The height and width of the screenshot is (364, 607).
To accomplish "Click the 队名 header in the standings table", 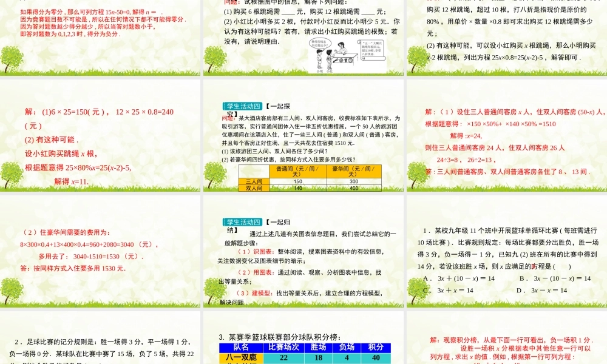I will click(x=241, y=348).
